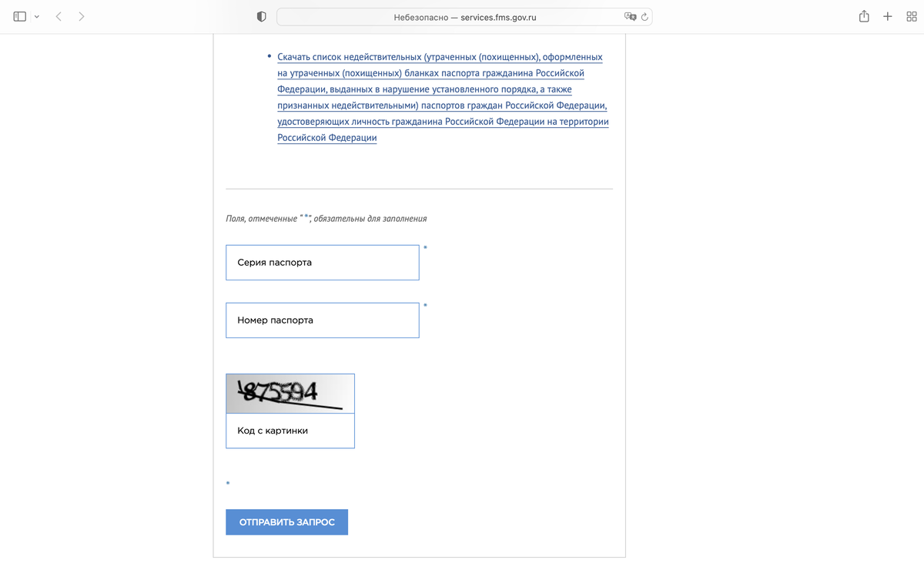Click the captcha image showing 875594
Screen dimensions: 924x570
click(x=290, y=394)
